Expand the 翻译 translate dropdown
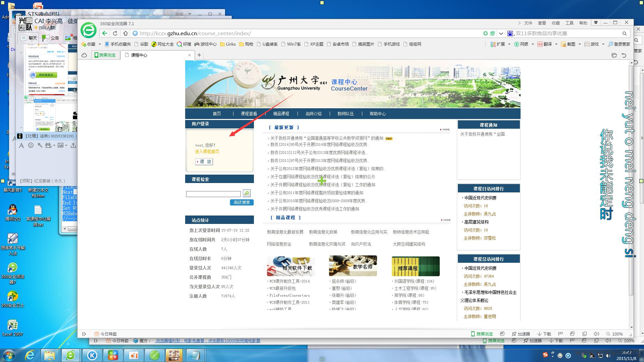Viewport: 644px width, 362px height. point(556,44)
